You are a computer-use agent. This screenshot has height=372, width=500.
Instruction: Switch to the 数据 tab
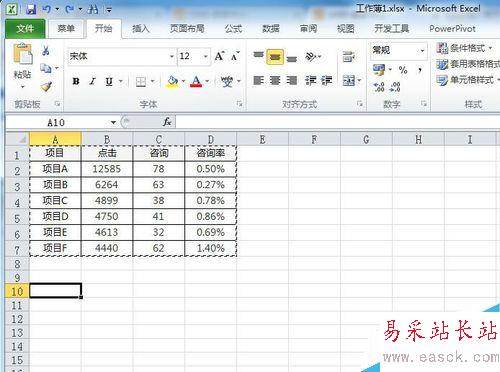(x=270, y=29)
